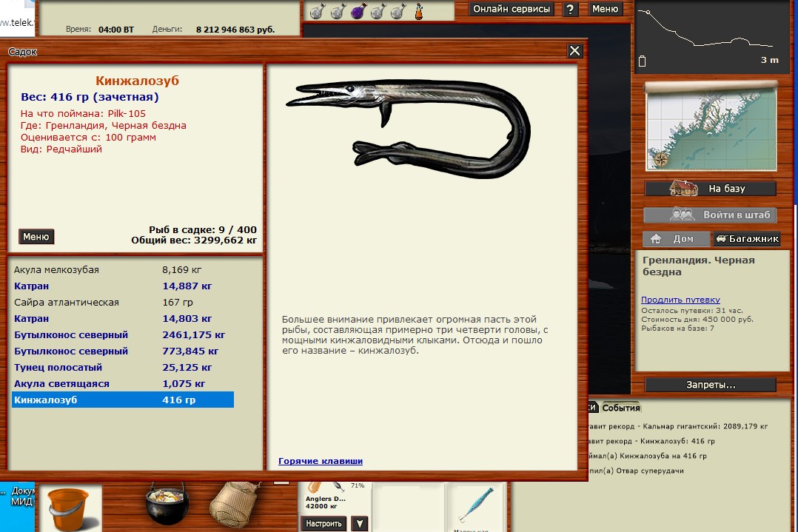The height and width of the screenshot is (532, 798).
Task: Click the Запреты... button
Action: point(710,385)
